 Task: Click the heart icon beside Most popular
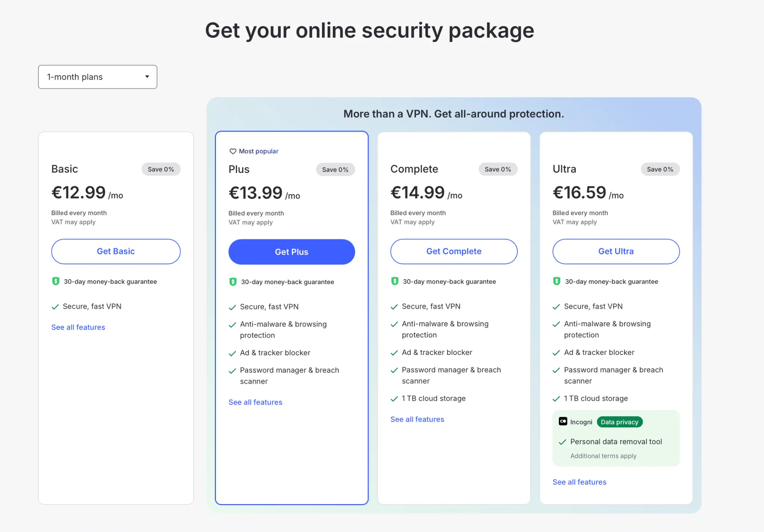[233, 151]
